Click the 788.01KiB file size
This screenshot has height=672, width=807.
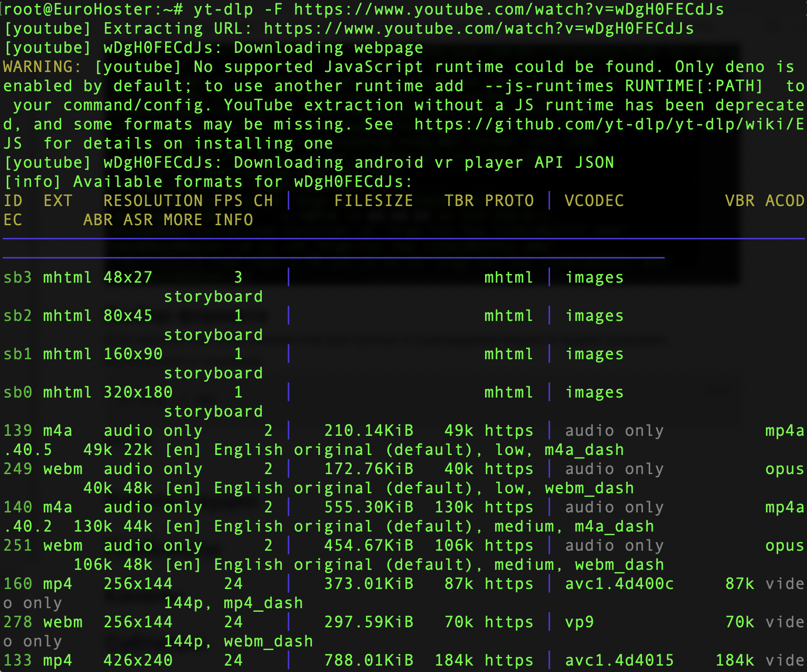click(369, 660)
